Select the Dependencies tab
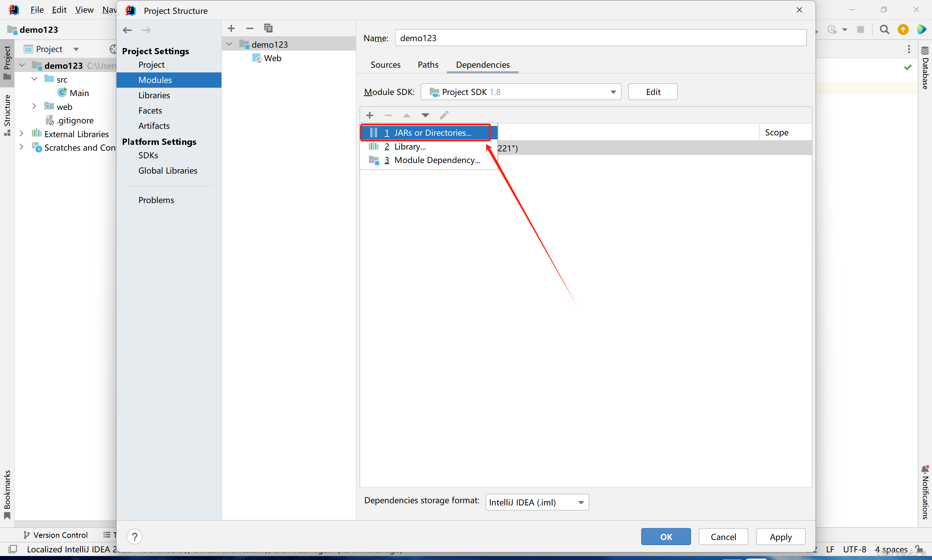 tap(483, 64)
